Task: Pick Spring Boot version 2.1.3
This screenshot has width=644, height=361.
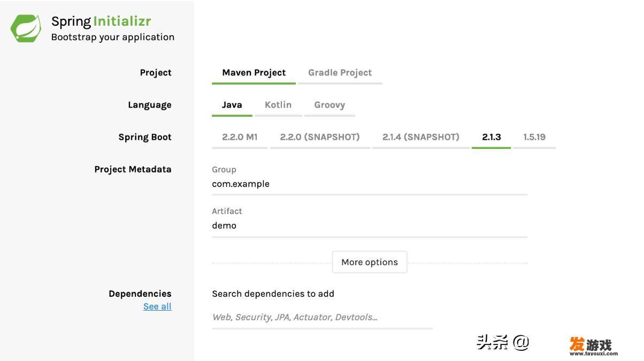Action: click(491, 137)
